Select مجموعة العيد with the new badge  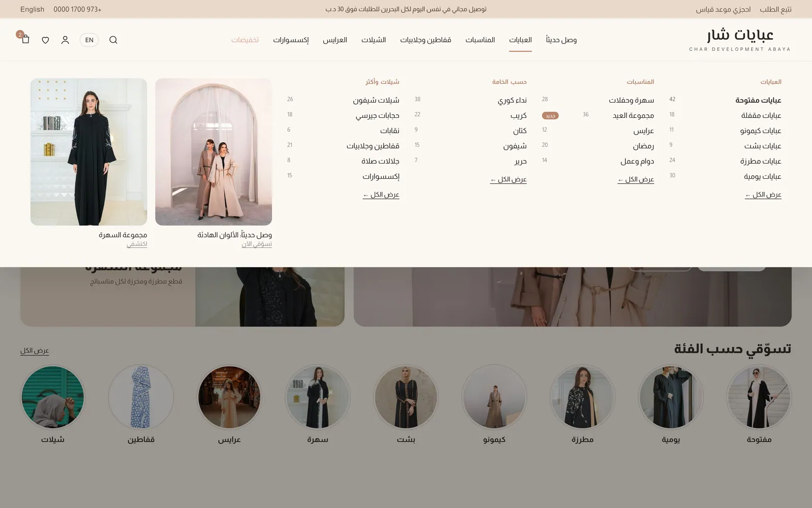pos(633,116)
